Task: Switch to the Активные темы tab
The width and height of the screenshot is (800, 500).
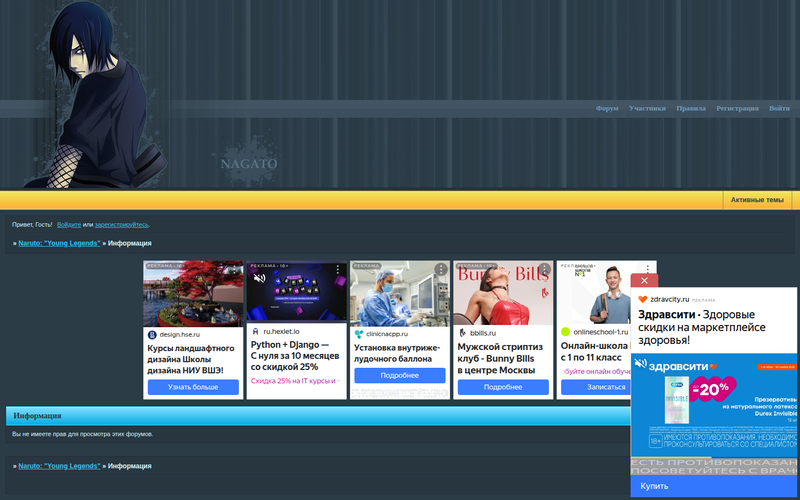Action: (757, 200)
